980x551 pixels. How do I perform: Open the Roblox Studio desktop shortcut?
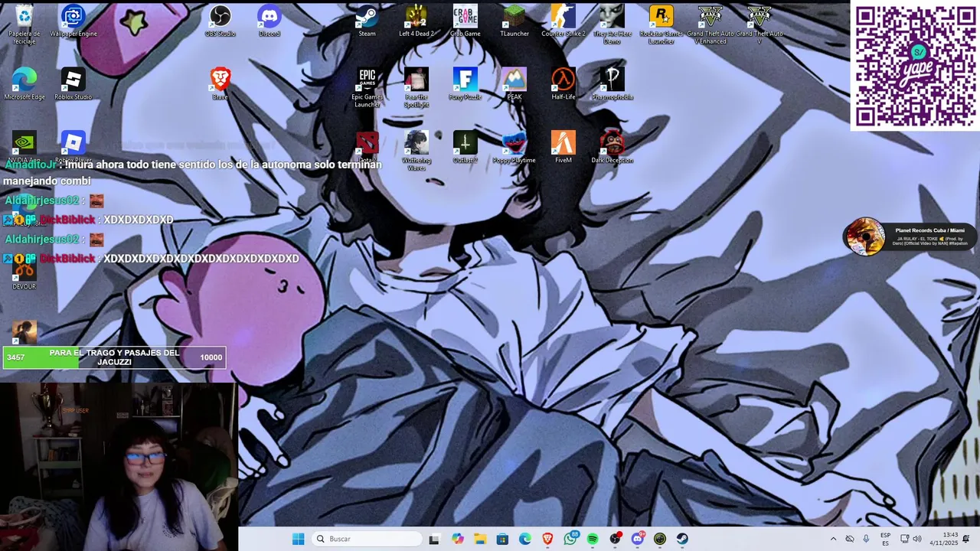(x=73, y=84)
